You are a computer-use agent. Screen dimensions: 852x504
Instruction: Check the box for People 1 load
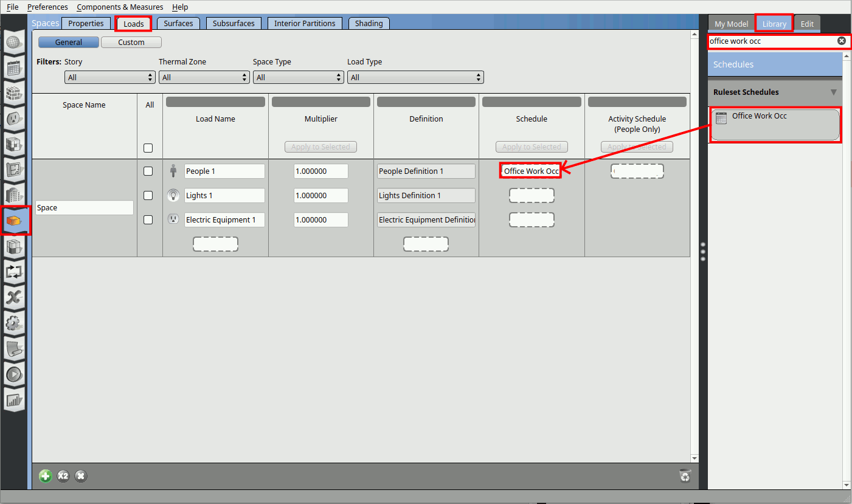148,171
